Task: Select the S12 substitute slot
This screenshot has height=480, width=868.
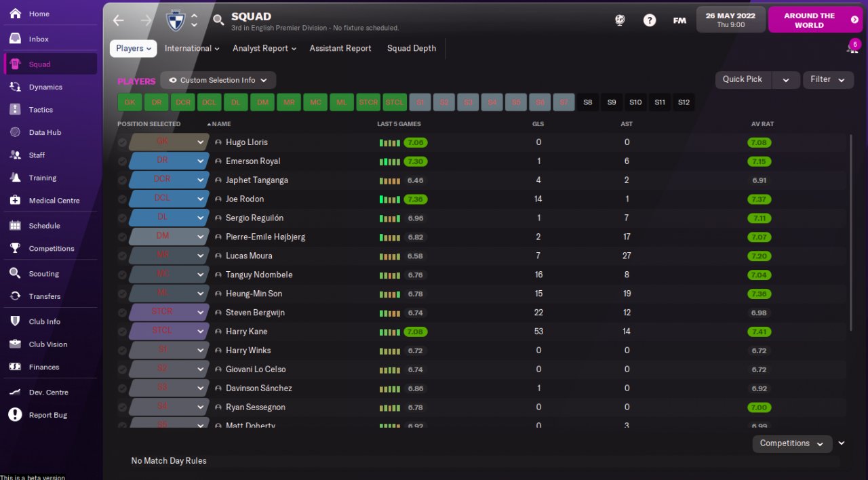Action: [x=684, y=102]
